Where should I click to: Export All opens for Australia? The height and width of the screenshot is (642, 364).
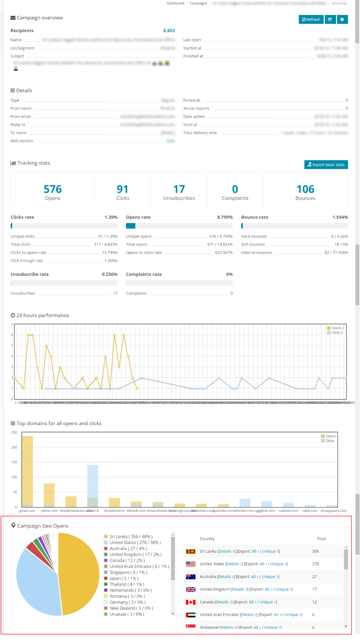pos(255,577)
